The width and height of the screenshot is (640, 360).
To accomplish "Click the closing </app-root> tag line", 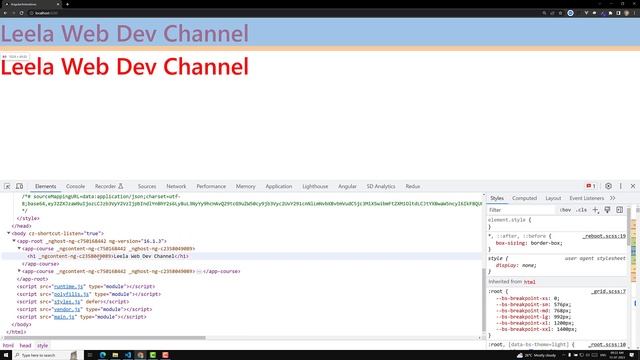I will coord(33,279).
